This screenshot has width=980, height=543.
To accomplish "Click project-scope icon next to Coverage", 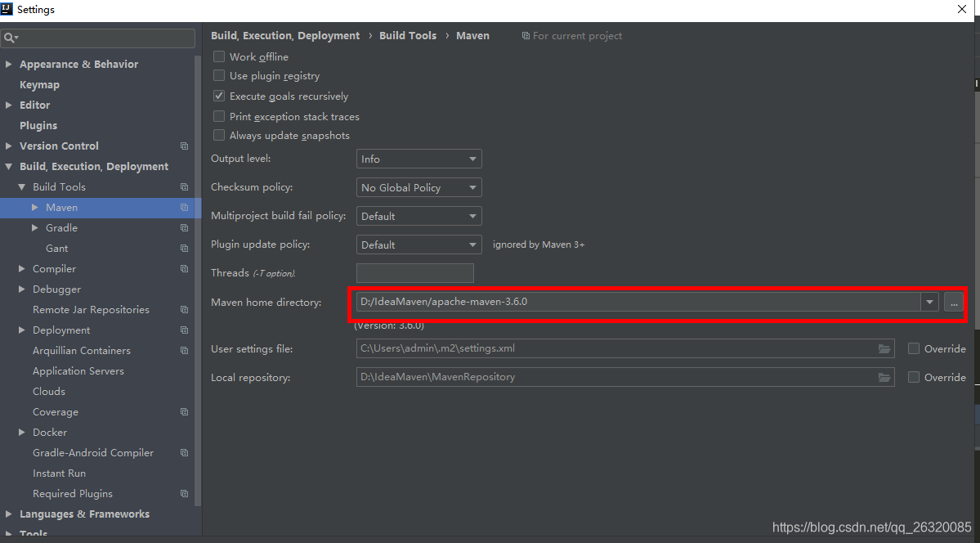I will [x=184, y=411].
